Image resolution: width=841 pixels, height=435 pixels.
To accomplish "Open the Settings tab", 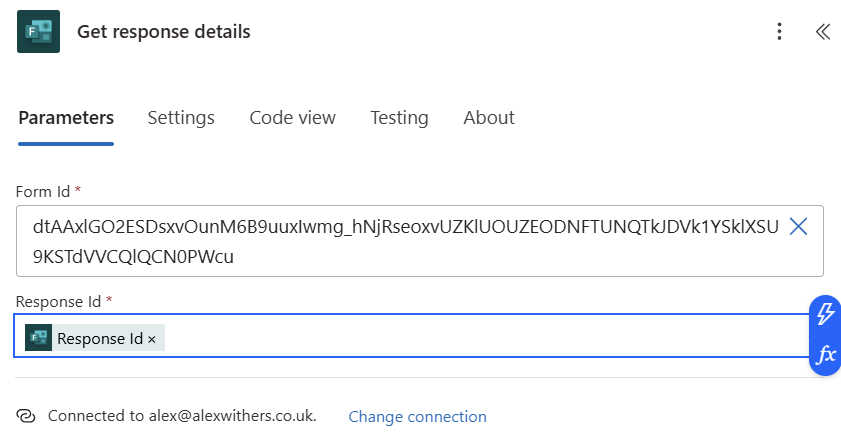I will pos(181,118).
